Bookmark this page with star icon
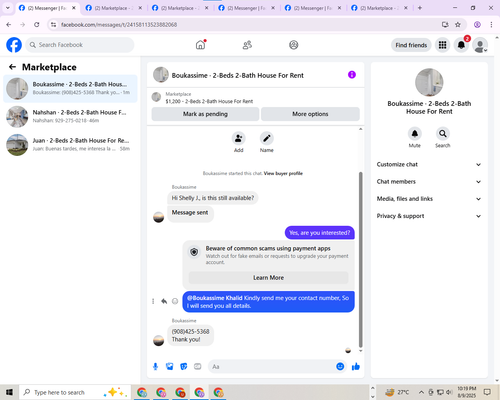Viewport: 500px width, 400px height. click(x=458, y=24)
